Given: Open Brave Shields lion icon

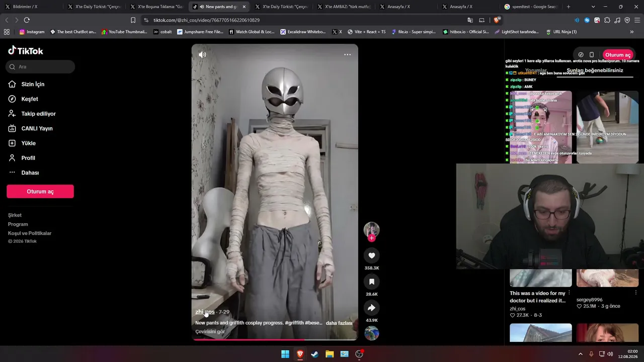Looking at the screenshot, I should point(497,20).
